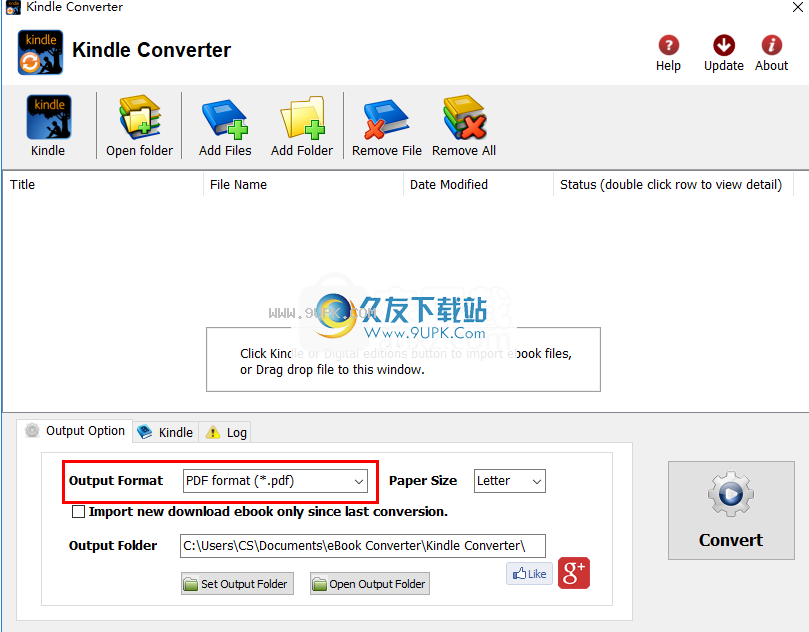Click the Status column header
Screen dimensions: 809x632
[673, 185]
